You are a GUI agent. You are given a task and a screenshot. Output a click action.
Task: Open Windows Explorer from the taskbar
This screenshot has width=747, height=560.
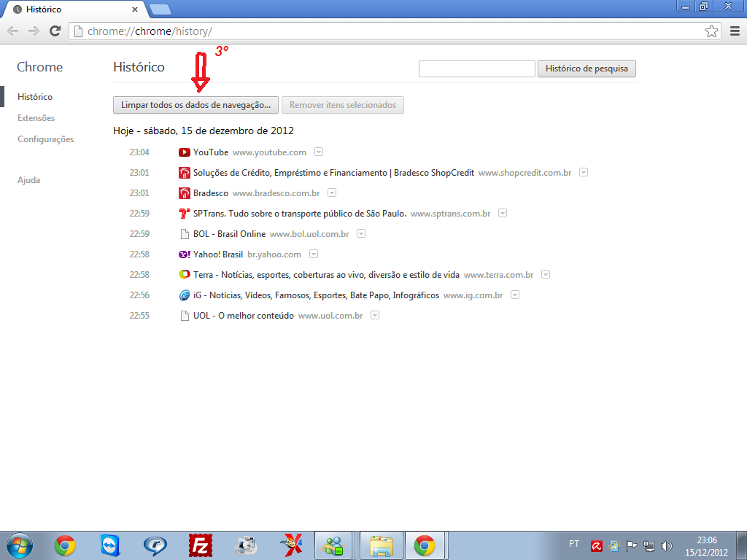pyautogui.click(x=382, y=545)
